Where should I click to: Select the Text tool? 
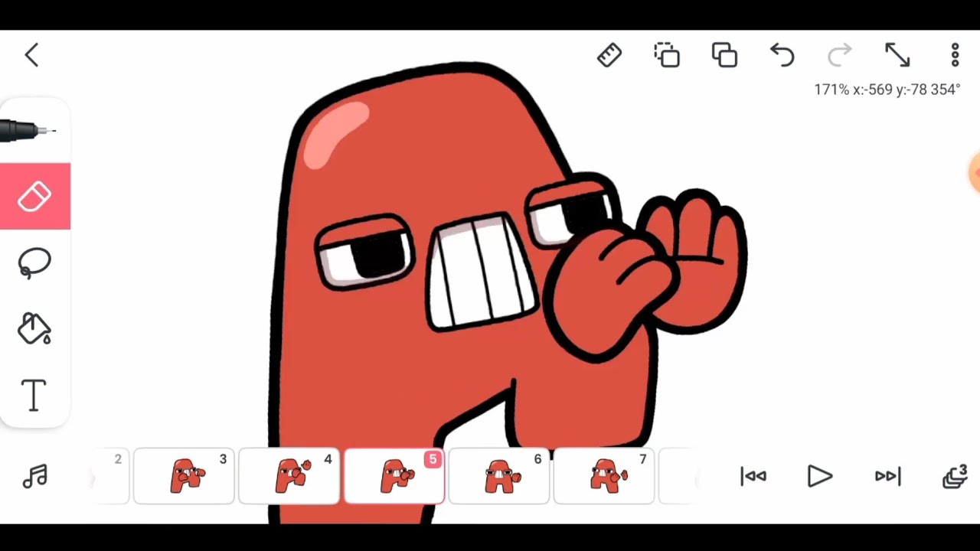point(34,396)
